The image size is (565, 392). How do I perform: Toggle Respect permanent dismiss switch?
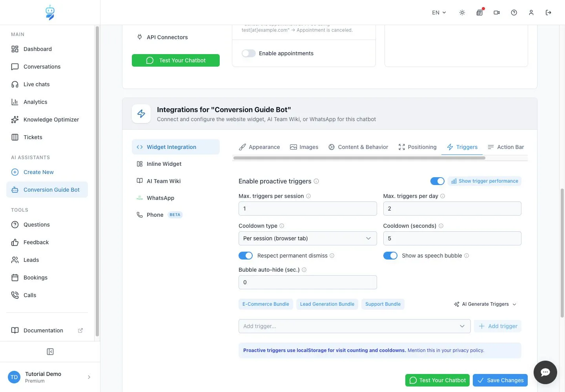pyautogui.click(x=246, y=256)
